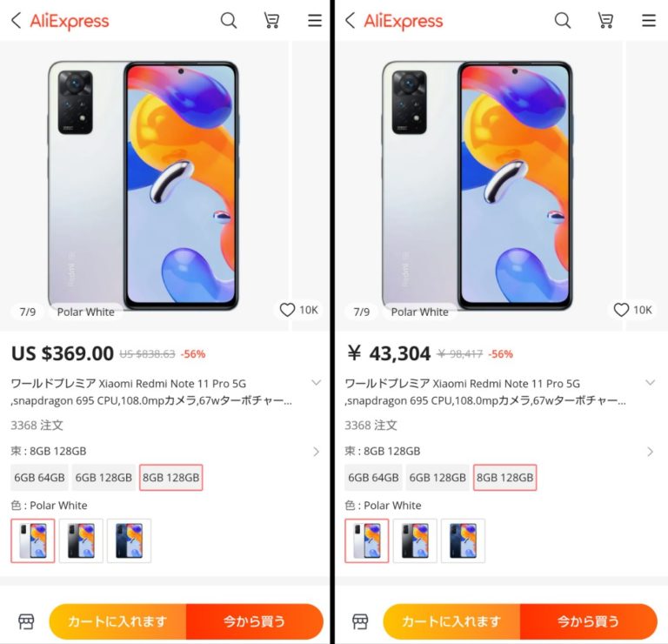This screenshot has height=644, width=668.
Task: Open bundle options arrow next to 8GB 128GB, dollar side
Action: pyautogui.click(x=316, y=452)
